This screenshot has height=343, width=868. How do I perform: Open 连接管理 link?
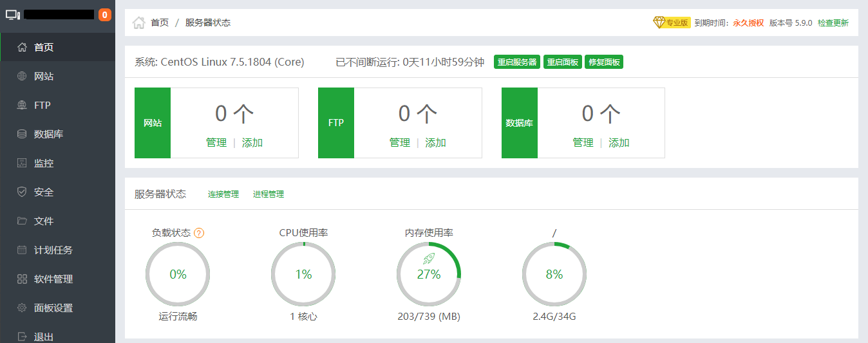pos(223,194)
